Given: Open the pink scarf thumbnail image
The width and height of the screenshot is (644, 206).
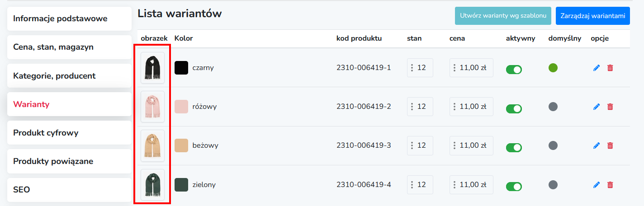Looking at the screenshot, I should 152,107.
